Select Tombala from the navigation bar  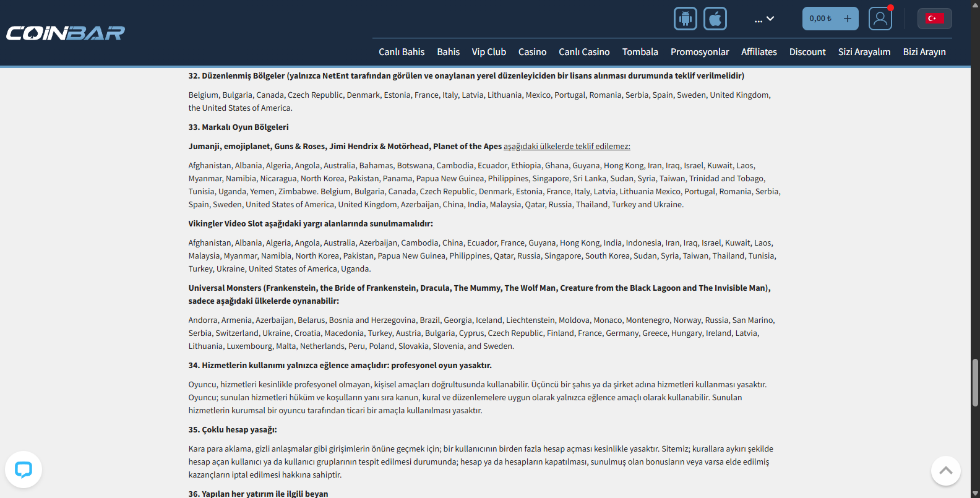pyautogui.click(x=640, y=52)
